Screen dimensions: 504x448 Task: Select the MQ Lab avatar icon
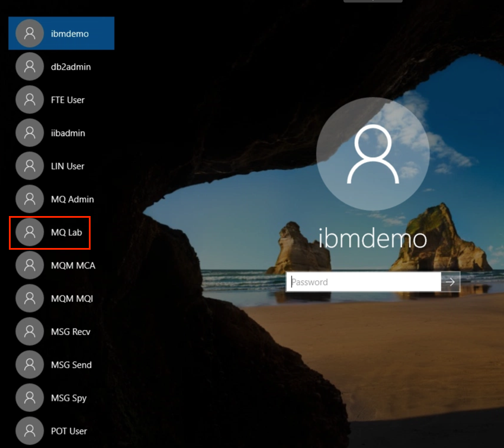pos(30,232)
